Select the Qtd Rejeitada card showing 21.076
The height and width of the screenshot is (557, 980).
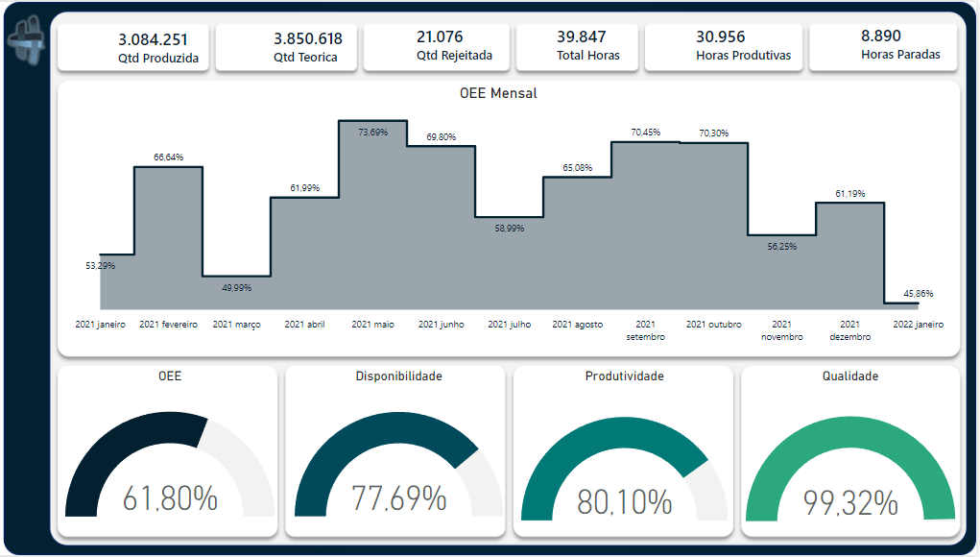pyautogui.click(x=437, y=47)
